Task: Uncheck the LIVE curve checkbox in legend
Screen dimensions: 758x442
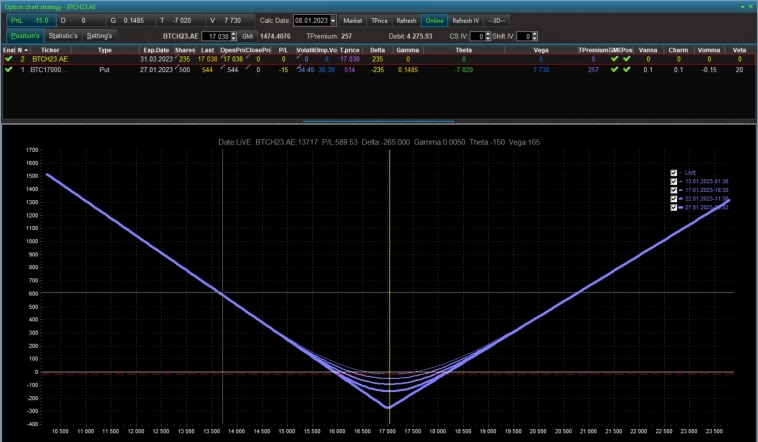Action: coord(673,173)
